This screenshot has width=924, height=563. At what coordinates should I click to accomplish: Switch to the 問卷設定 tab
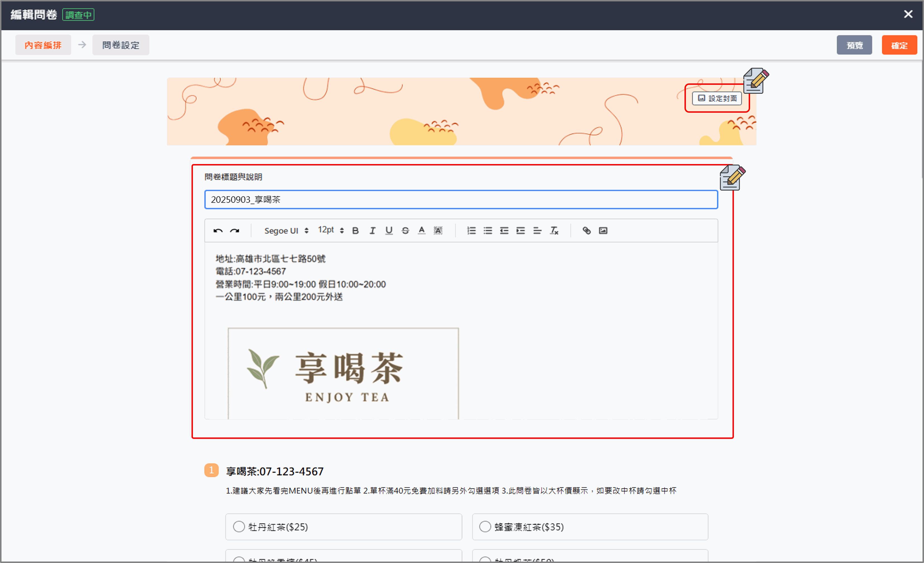tap(121, 45)
